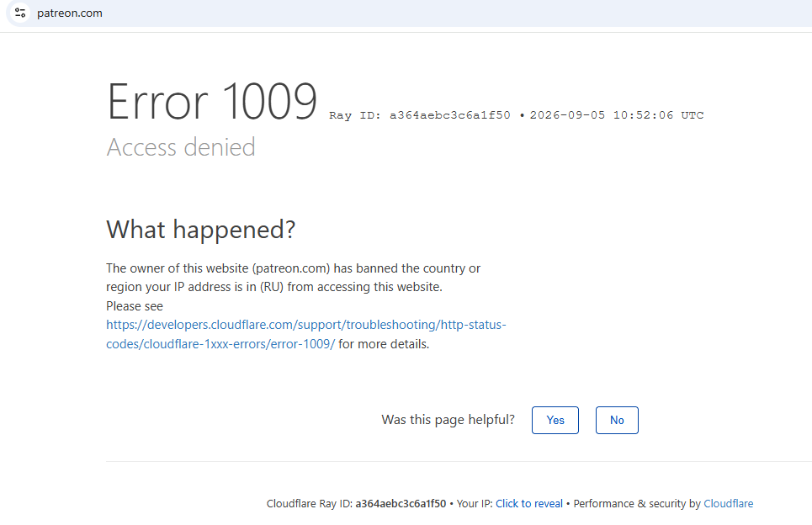Click the Performance & security by text
Screen dimensions: 812x525
636,503
